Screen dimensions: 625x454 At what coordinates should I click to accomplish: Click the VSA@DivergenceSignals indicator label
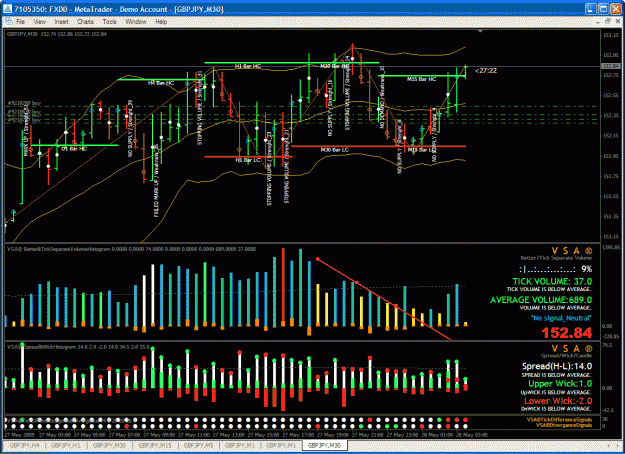[562, 425]
